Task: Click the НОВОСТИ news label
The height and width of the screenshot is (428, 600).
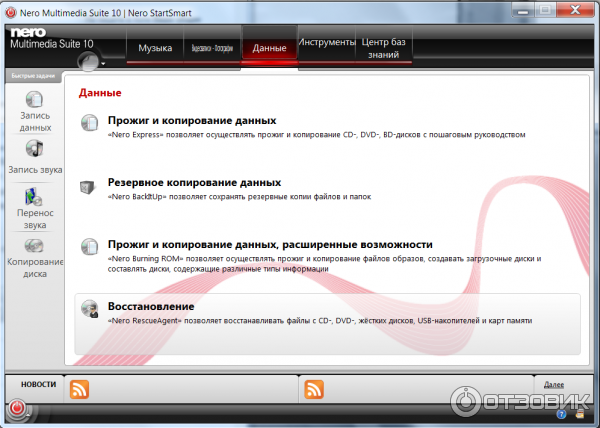Action: 39,385
